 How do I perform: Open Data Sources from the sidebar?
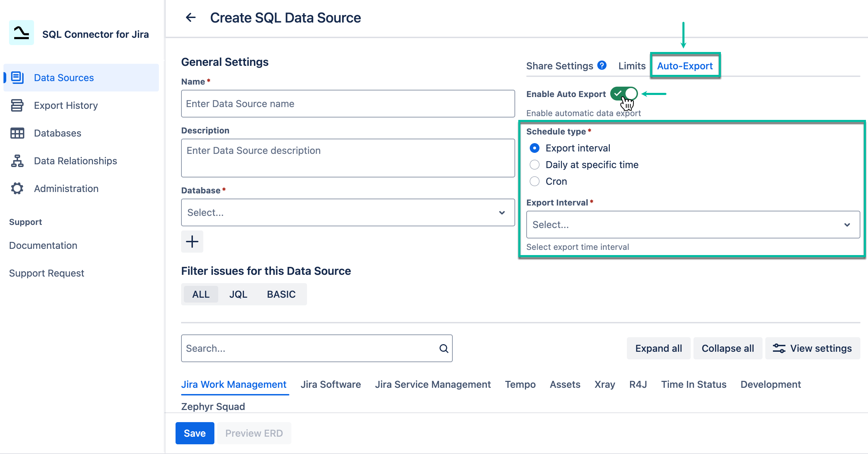[x=63, y=78]
